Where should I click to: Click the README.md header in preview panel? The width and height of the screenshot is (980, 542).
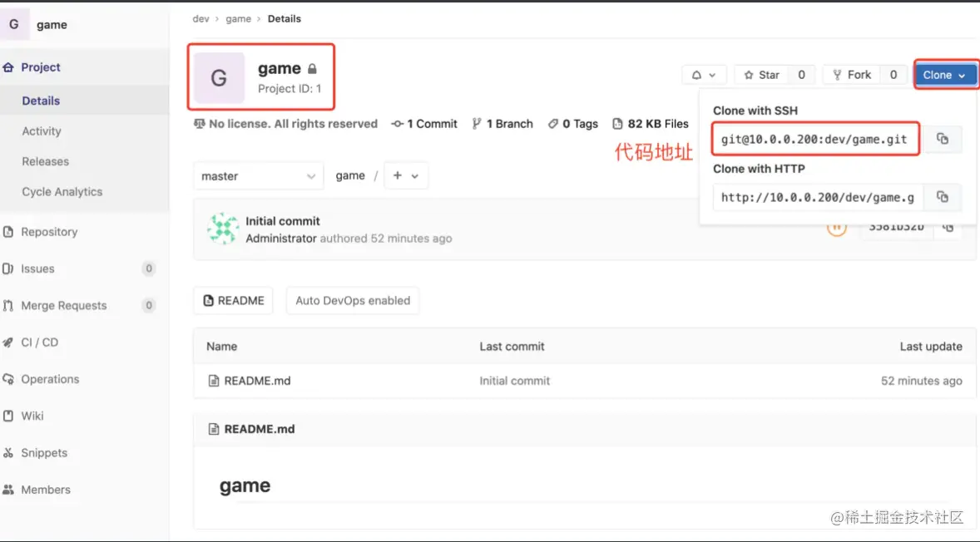pos(260,429)
